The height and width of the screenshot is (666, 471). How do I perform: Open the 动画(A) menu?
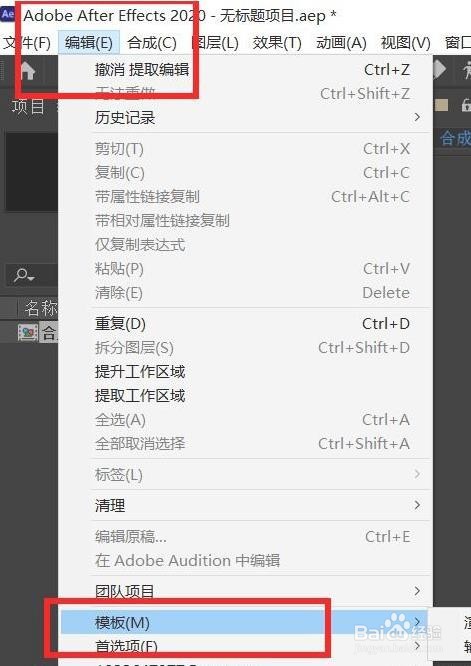coord(341,42)
